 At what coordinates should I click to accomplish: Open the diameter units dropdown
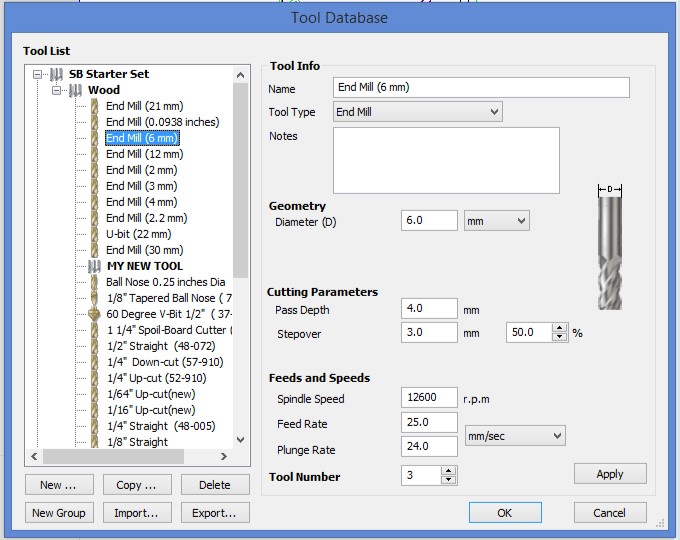pyautogui.click(x=497, y=221)
